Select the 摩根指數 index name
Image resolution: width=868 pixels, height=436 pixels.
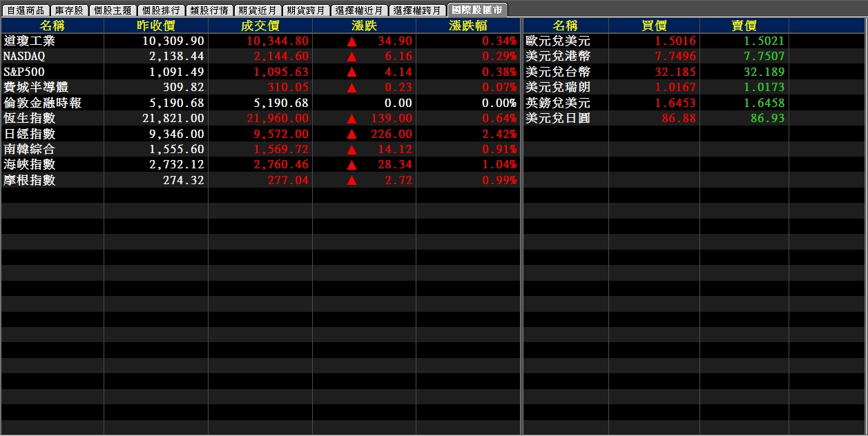tap(29, 180)
